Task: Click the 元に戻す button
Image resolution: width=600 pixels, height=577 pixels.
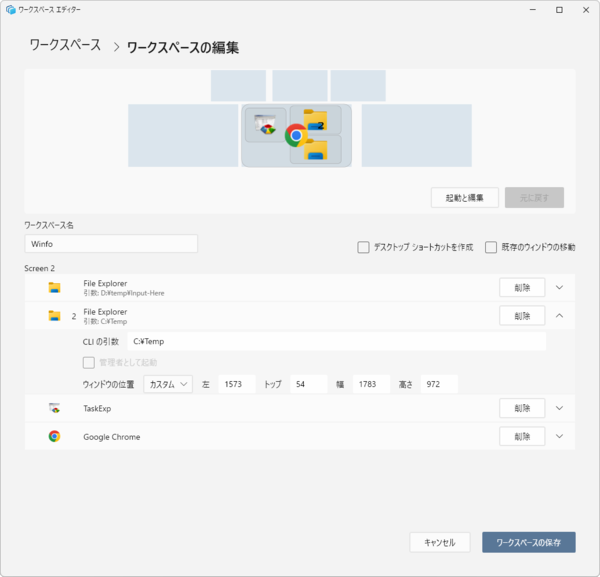Action: pos(534,197)
